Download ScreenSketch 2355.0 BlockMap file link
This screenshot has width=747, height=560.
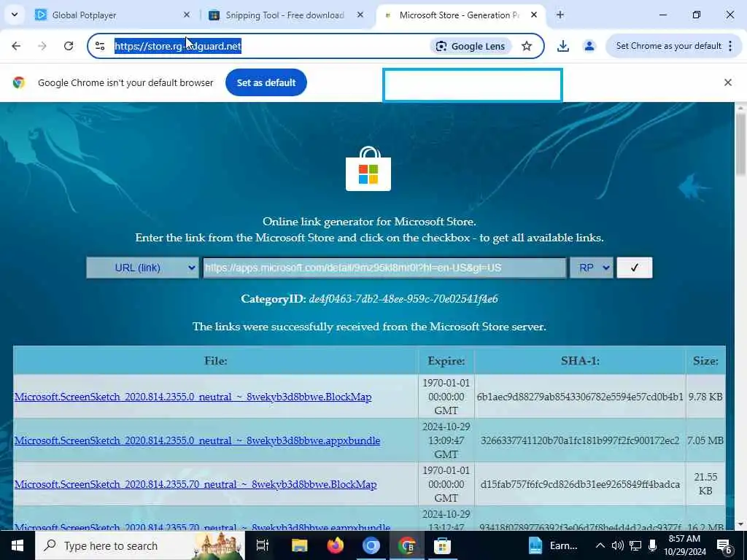[193, 397]
